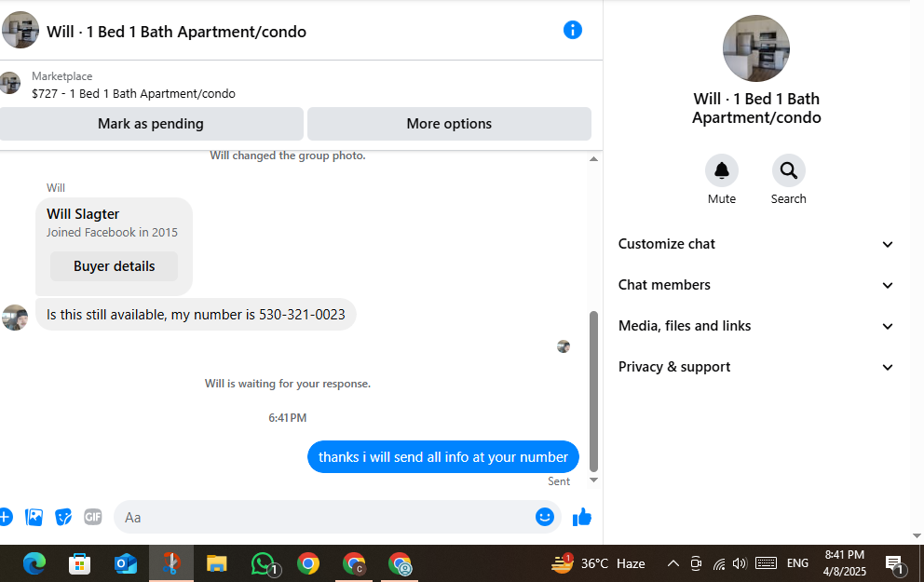Mute this conversation with bell icon
The image size is (924, 582).
[721, 170]
